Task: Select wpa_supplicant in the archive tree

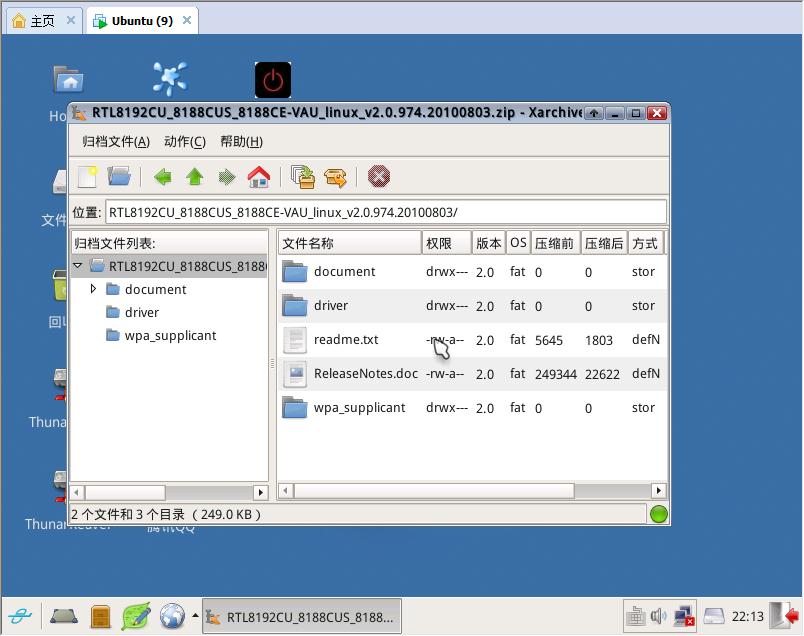Action: 170,335
